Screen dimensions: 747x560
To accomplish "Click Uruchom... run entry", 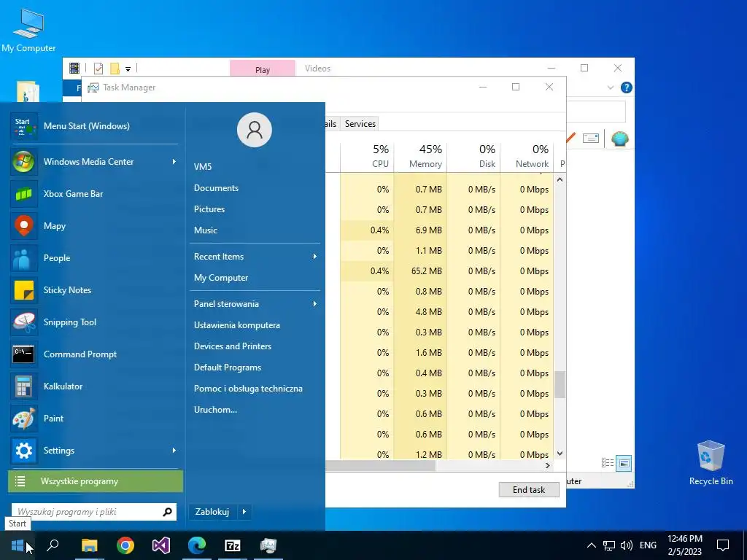I will (215, 410).
